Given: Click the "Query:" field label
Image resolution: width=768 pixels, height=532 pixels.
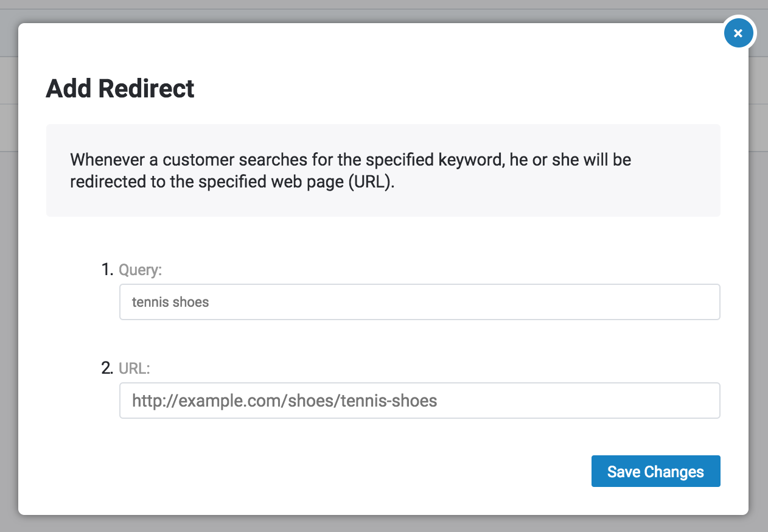Looking at the screenshot, I should [x=141, y=270].
